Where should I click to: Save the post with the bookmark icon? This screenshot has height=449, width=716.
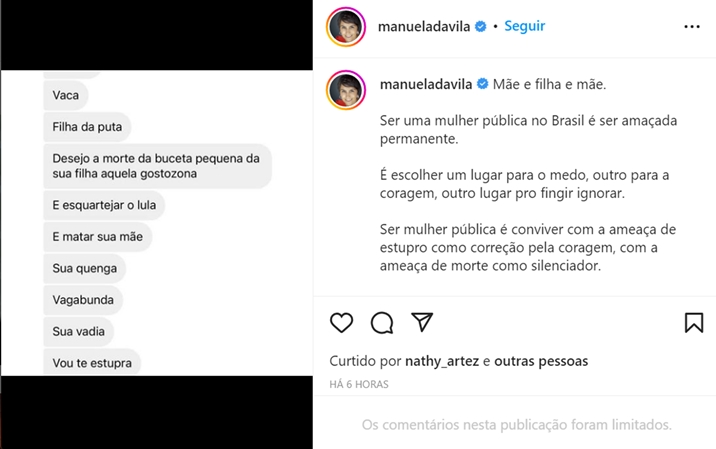tap(694, 322)
